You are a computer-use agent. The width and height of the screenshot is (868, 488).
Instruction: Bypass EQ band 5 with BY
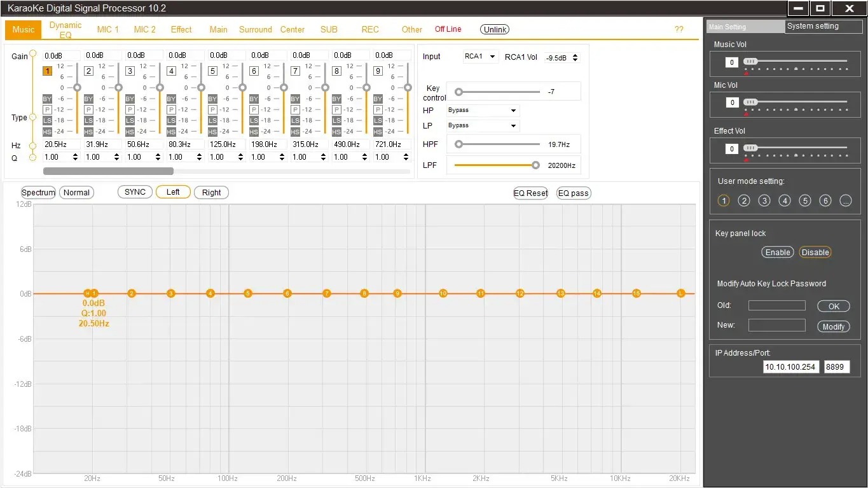pos(212,99)
